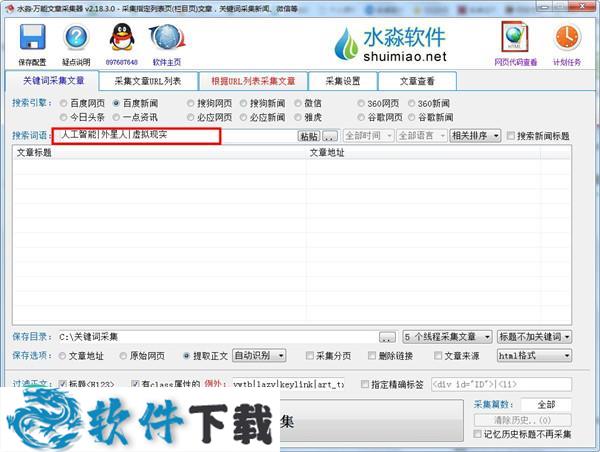Select the Baidu Web radio button

(x=65, y=102)
